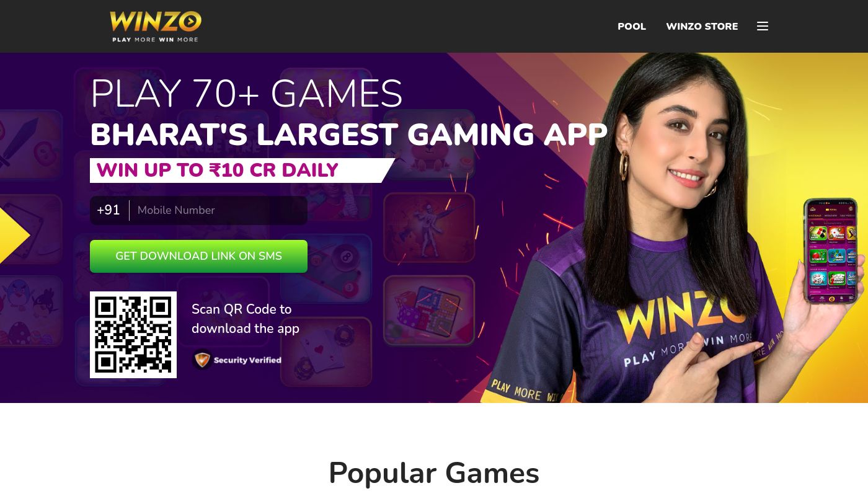Open the POOL menu item
Screen dimensions: 868x496
click(632, 27)
